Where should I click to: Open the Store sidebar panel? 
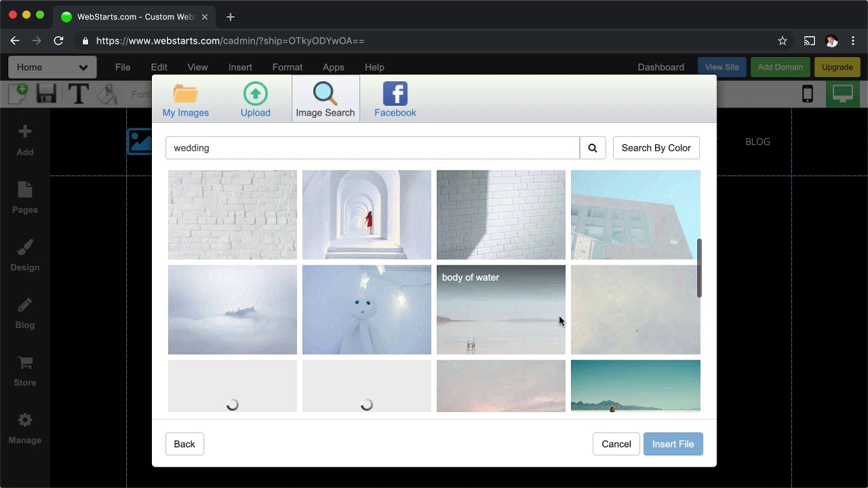click(25, 371)
